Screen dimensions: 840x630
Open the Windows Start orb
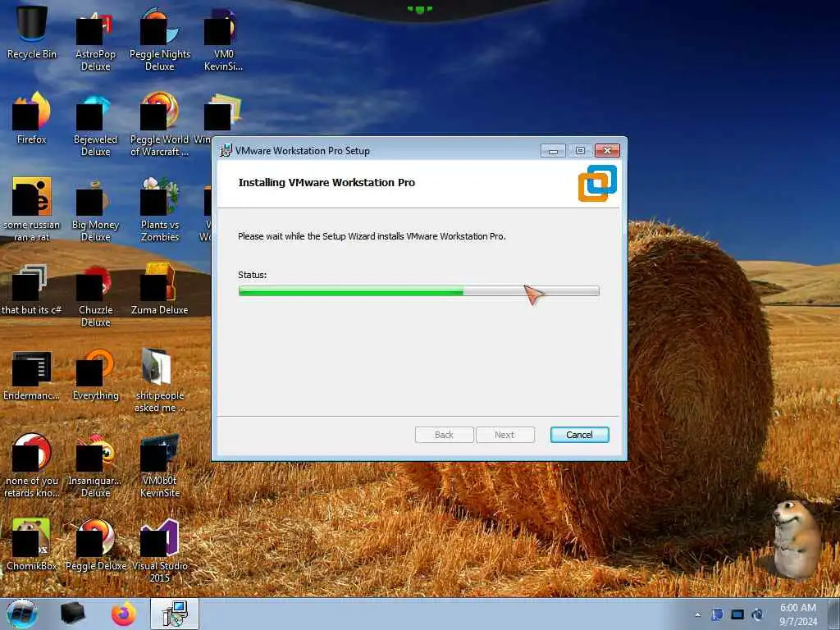point(22,614)
